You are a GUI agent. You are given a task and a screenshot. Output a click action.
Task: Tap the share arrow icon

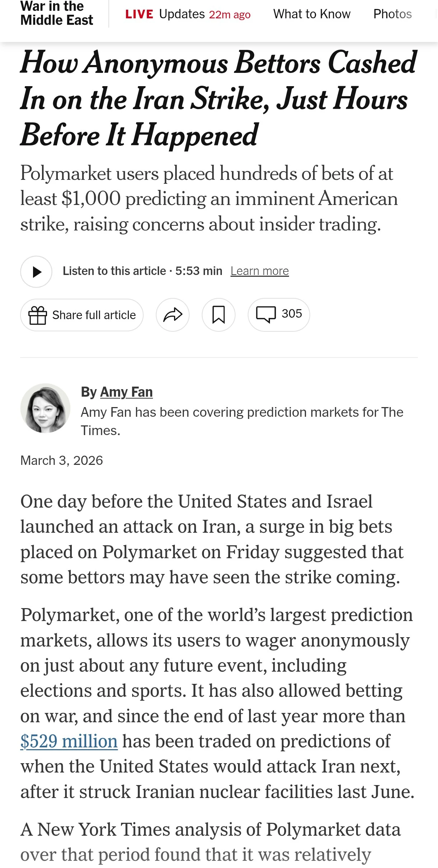173,315
